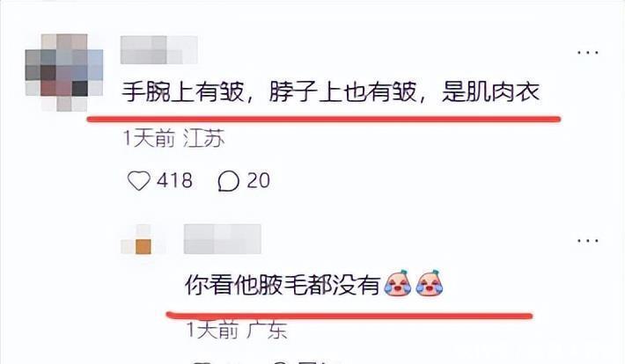The height and width of the screenshot is (364, 625).
Task: Click the 江苏 location label
Action: 204,139
